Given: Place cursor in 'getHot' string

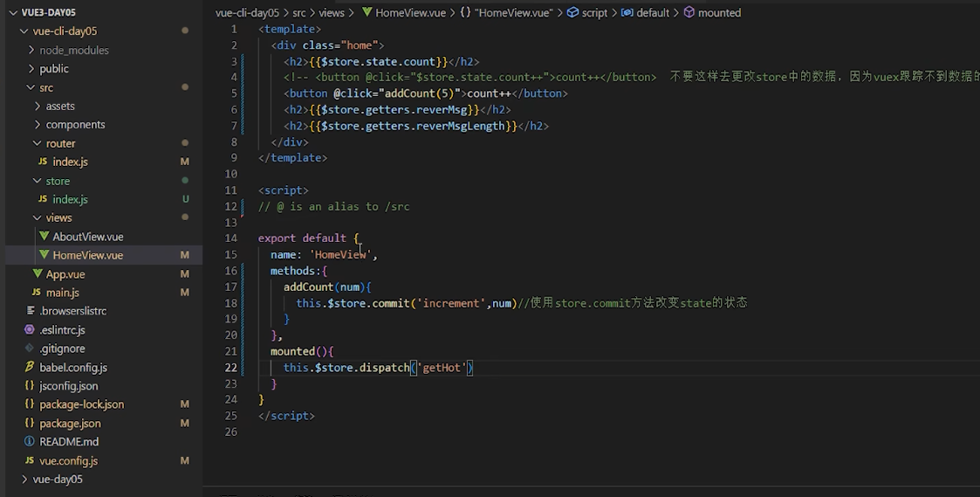Looking at the screenshot, I should tap(442, 368).
